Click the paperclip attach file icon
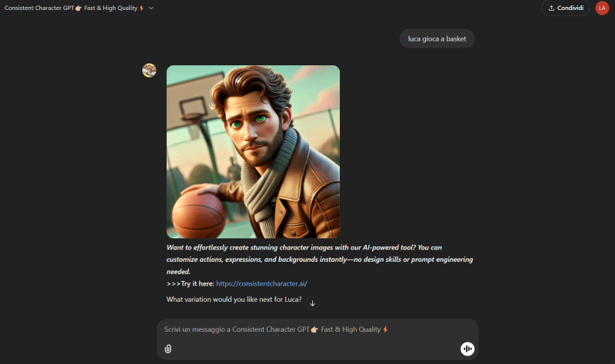Image resolution: width=615 pixels, height=364 pixels. (x=168, y=349)
